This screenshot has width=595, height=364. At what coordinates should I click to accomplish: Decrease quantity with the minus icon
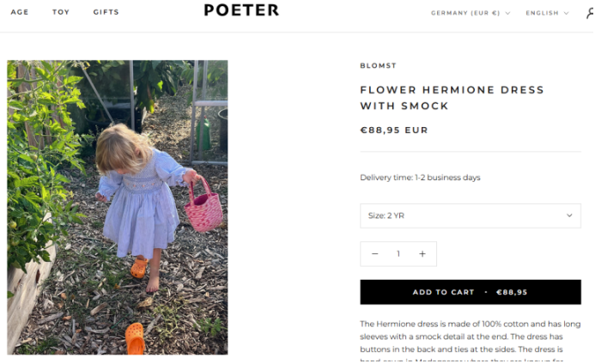[374, 254]
